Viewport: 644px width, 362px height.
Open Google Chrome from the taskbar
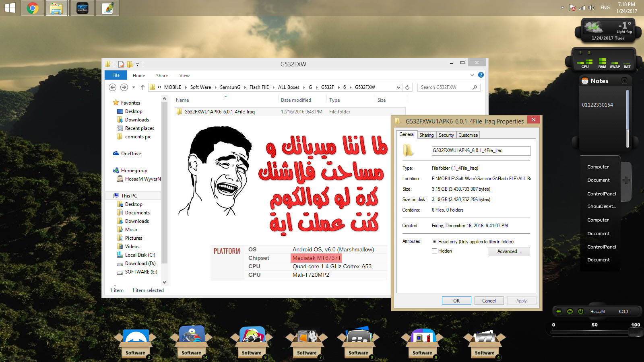point(33,8)
